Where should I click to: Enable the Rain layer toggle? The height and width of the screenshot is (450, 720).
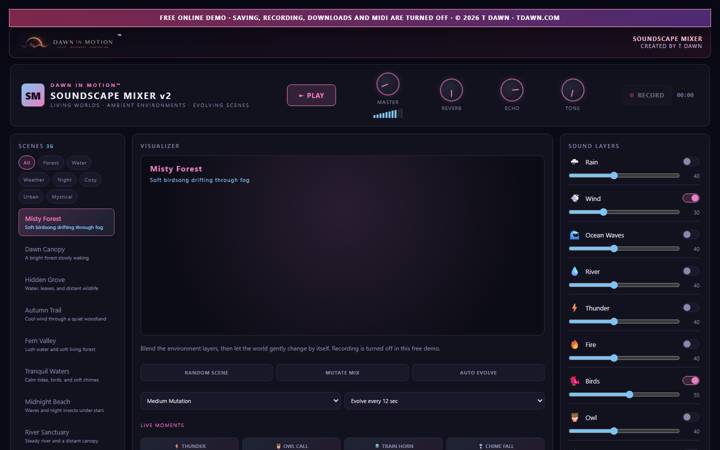point(691,162)
